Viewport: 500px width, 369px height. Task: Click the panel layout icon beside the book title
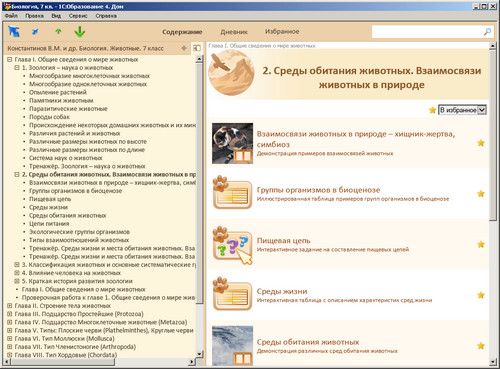(x=197, y=48)
